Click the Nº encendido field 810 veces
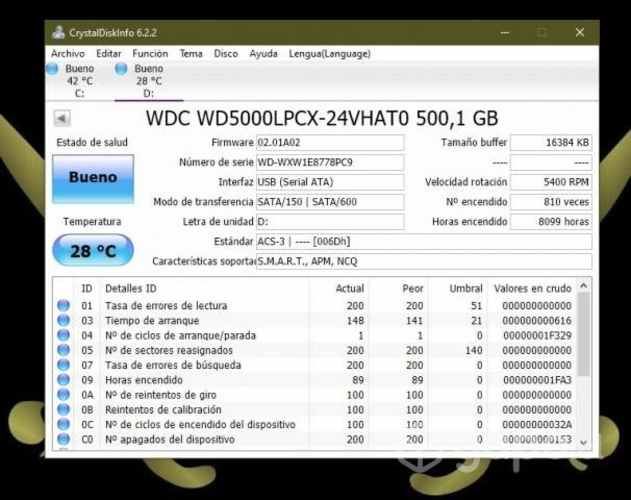The height and width of the screenshot is (500, 631). [551, 202]
